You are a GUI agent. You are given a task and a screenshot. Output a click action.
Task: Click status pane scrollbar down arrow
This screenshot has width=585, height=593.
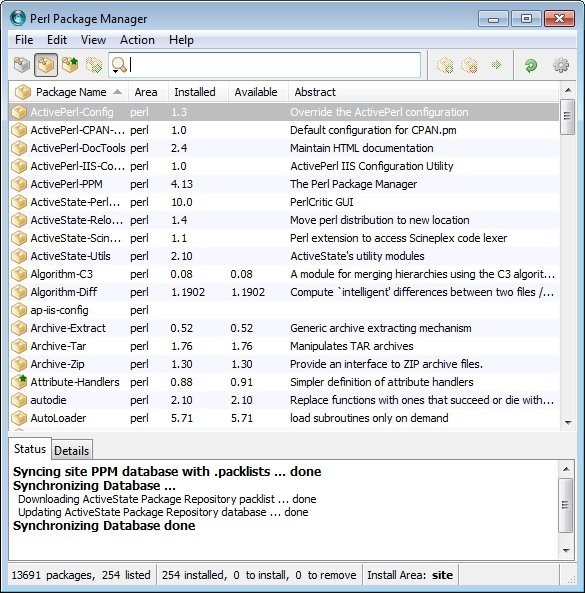(x=566, y=551)
